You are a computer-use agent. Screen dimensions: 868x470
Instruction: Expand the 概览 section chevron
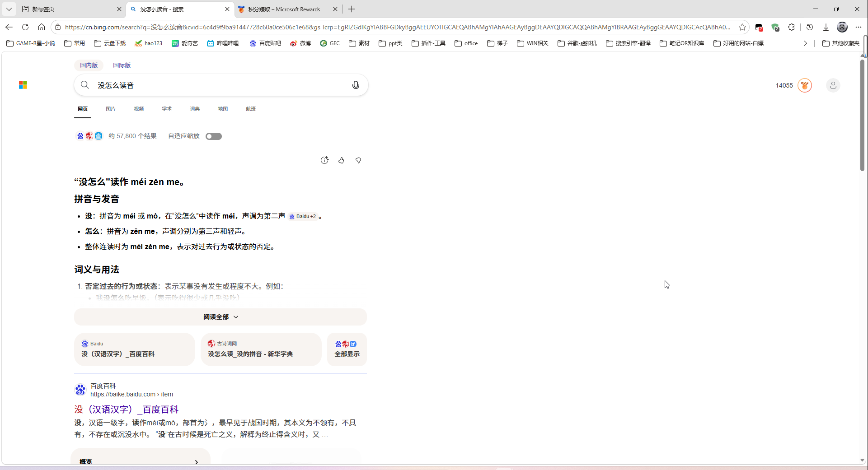(196, 462)
